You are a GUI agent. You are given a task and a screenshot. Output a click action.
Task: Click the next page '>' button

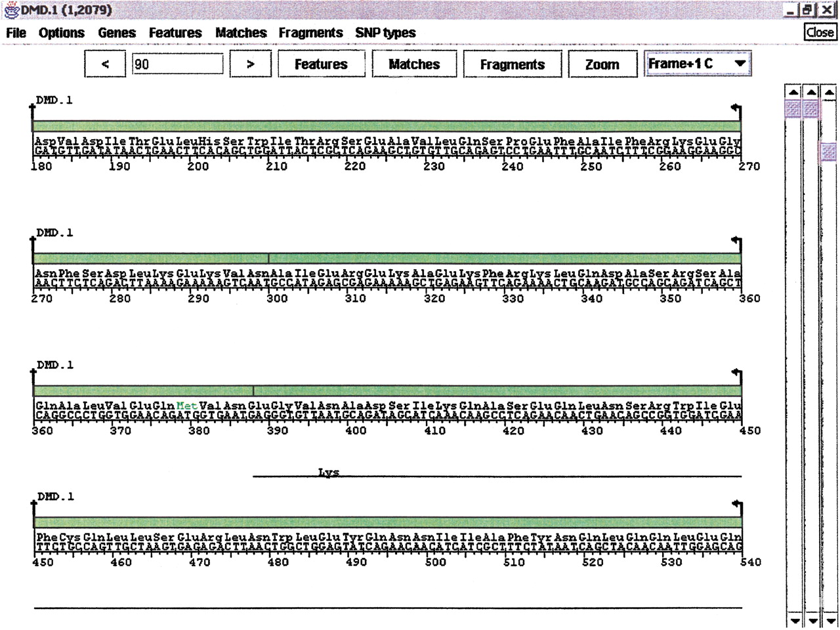coord(250,64)
